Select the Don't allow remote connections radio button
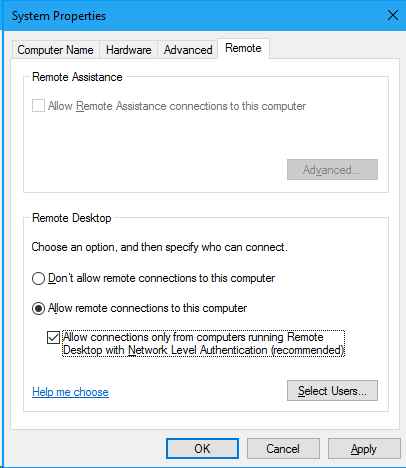406x468 pixels. [38, 278]
